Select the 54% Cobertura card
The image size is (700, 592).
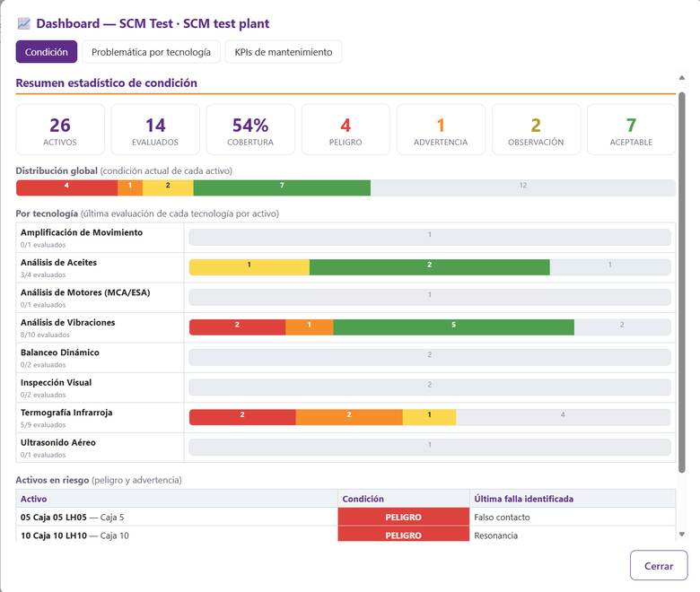click(250, 130)
